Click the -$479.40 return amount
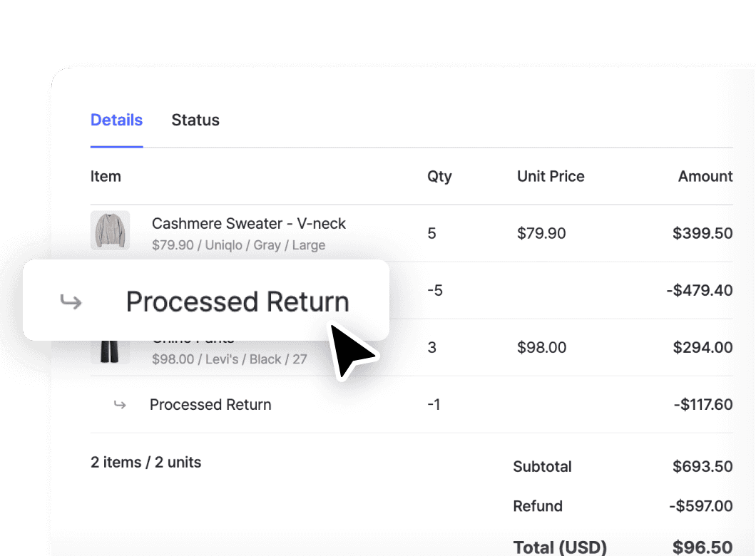Screen dimensions: 756x556 click(700, 291)
